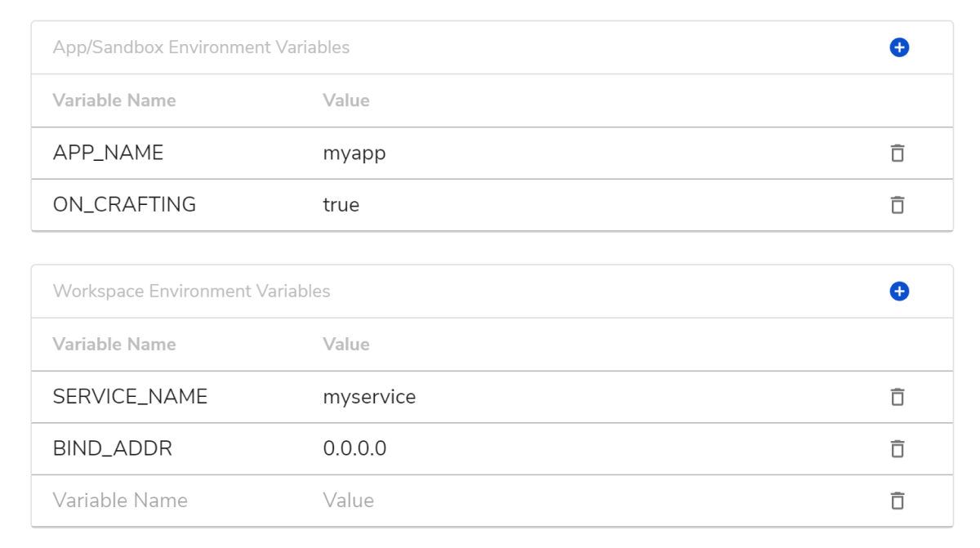Click the Workspace Environment Variables header
The image size is (980, 548).
[x=191, y=292]
